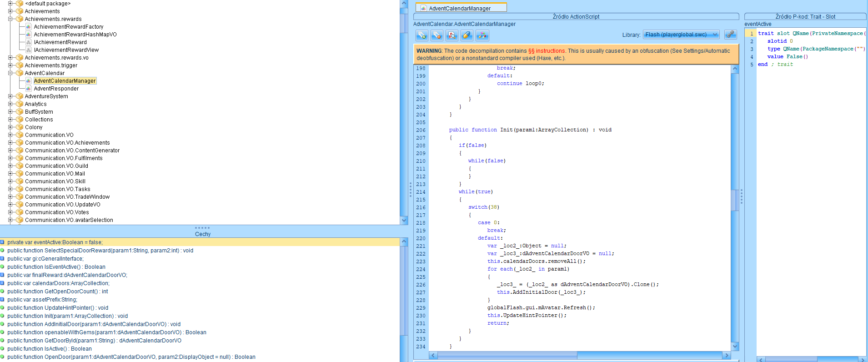Click the Analytics package icon
Viewport: 868px width, 362px height.
click(20, 104)
